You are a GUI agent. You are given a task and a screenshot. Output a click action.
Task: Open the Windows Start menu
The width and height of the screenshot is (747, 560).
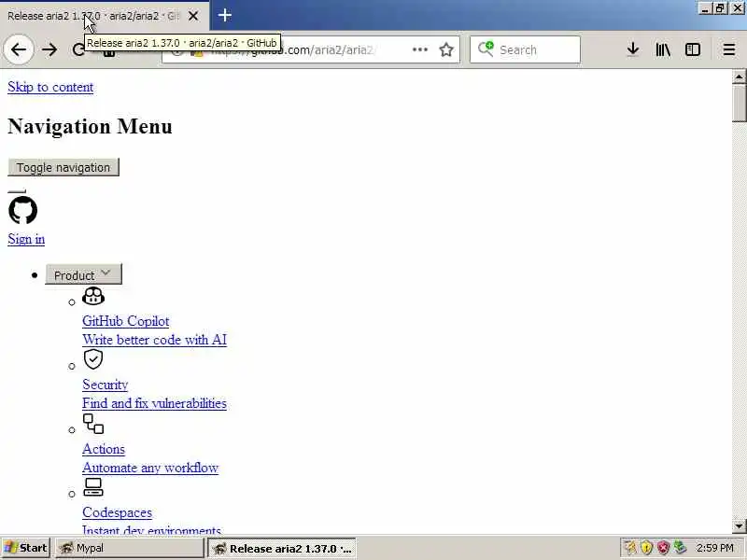pyautogui.click(x=26, y=548)
